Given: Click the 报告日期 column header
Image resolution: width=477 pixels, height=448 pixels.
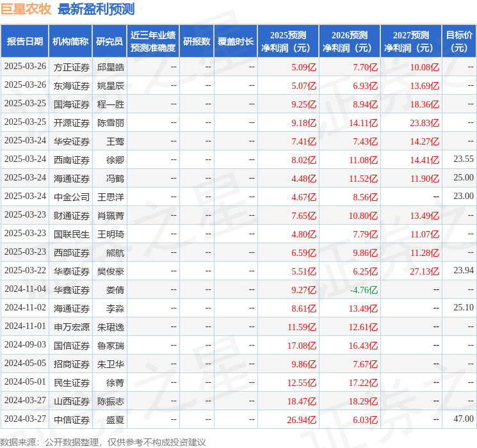Looking at the screenshot, I should tap(25, 41).
